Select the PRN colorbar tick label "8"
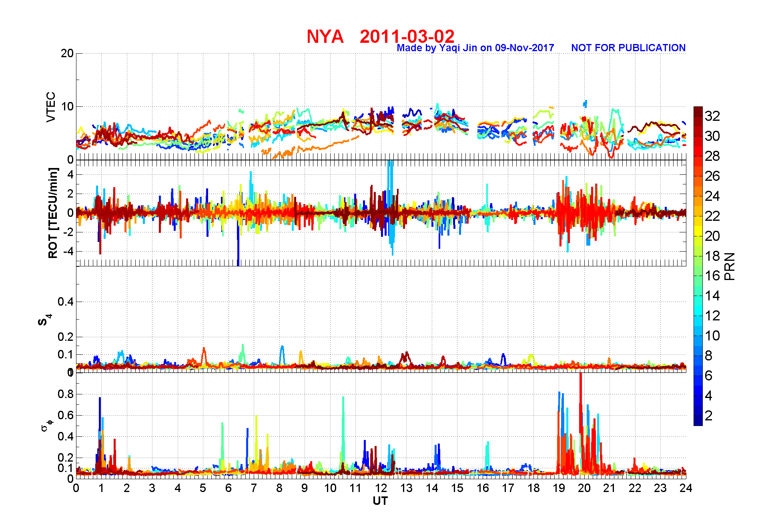 coord(709,356)
